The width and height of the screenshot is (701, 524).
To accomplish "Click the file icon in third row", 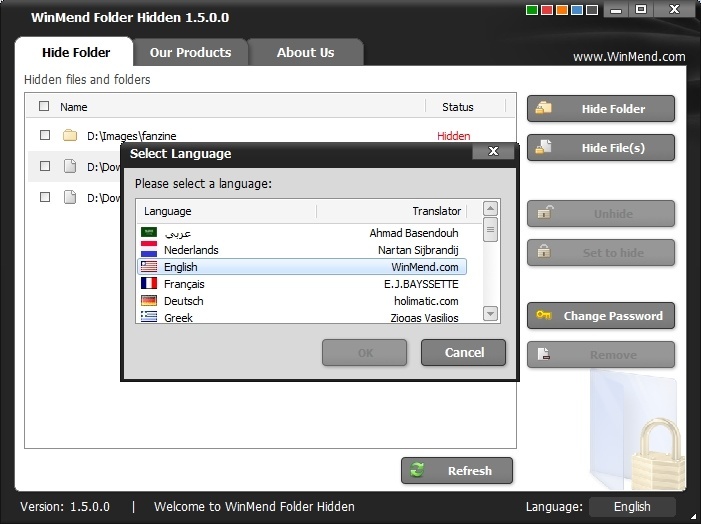I will pyautogui.click(x=70, y=197).
